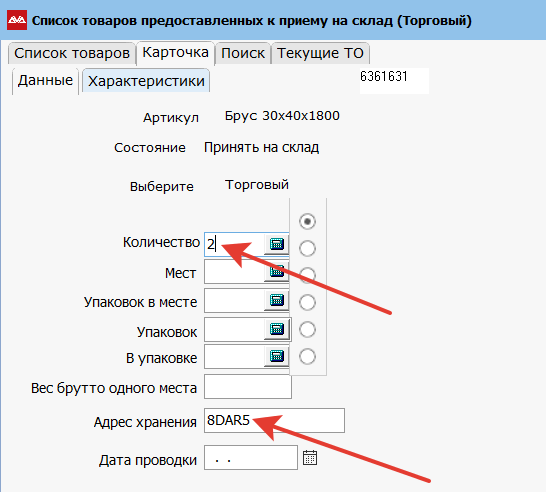Screen dimensions: 546x492
Task: Select radio button next to Упаковок
Action: [307, 329]
